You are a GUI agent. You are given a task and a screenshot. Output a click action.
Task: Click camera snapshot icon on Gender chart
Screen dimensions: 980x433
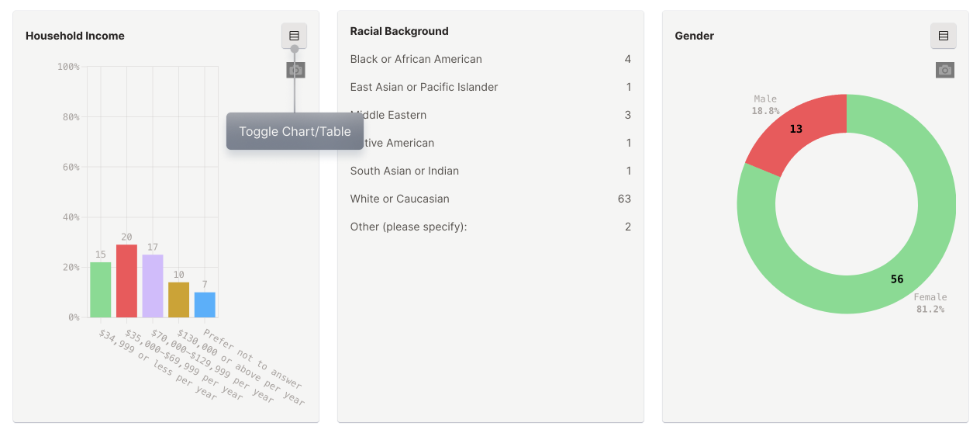(944, 71)
